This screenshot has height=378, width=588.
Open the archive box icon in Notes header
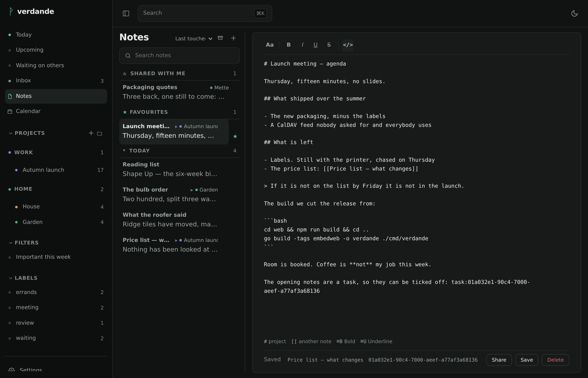220,38
